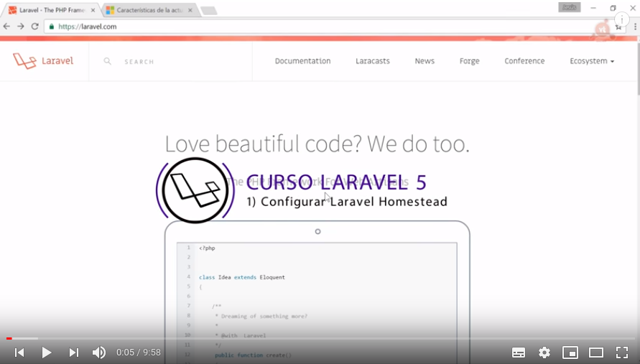Screen dimensions: 640x364
Task: Skip to the next video
Action: pos(74,353)
